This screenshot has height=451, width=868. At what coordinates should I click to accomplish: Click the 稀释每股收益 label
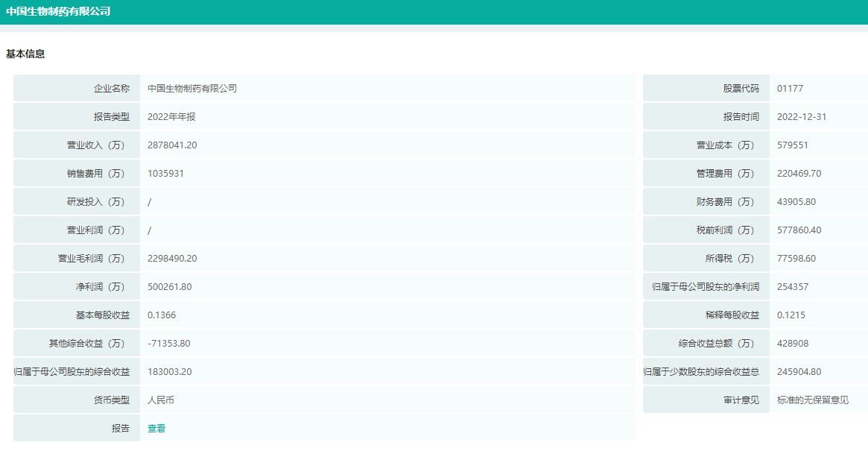pyautogui.click(x=732, y=315)
